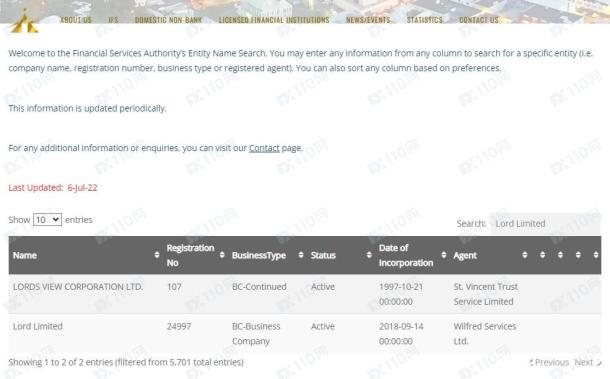The height and width of the screenshot is (379, 610).
Task: Open the DOMESTIC NON-BANK menu
Action: pos(168,20)
